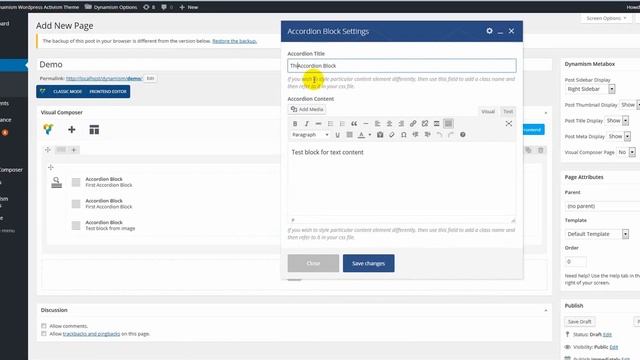Switch to Classic Mode
The image size is (640, 360).
67,91
